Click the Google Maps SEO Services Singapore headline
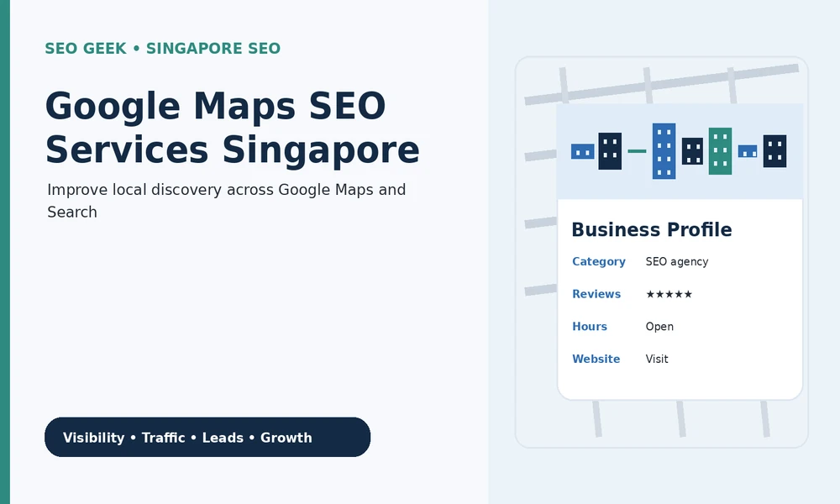Viewport: 840px width, 504px height. 233,128
